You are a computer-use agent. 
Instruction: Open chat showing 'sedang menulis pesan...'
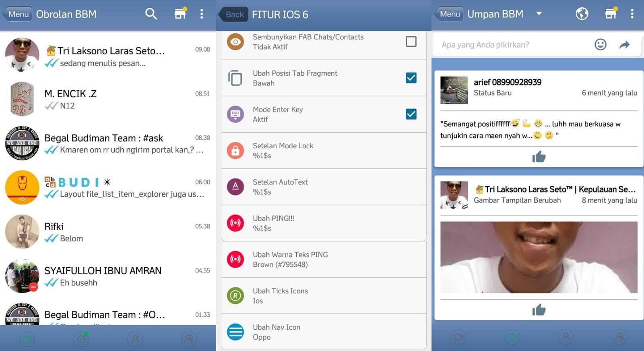(x=108, y=55)
